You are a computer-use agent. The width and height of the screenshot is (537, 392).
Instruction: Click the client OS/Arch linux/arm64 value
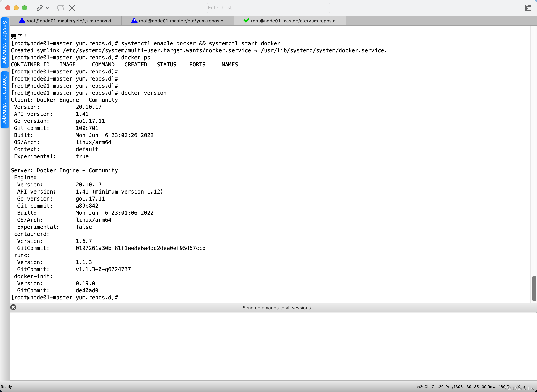(93, 142)
